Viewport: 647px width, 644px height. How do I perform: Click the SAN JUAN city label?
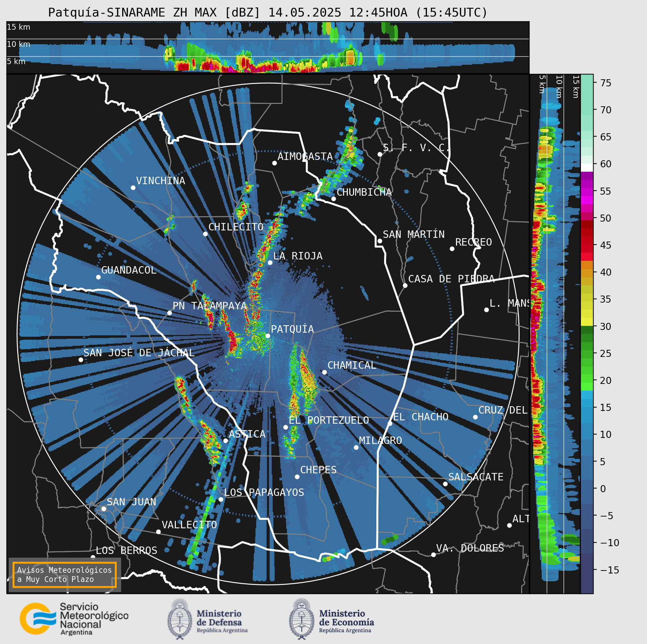(x=131, y=502)
